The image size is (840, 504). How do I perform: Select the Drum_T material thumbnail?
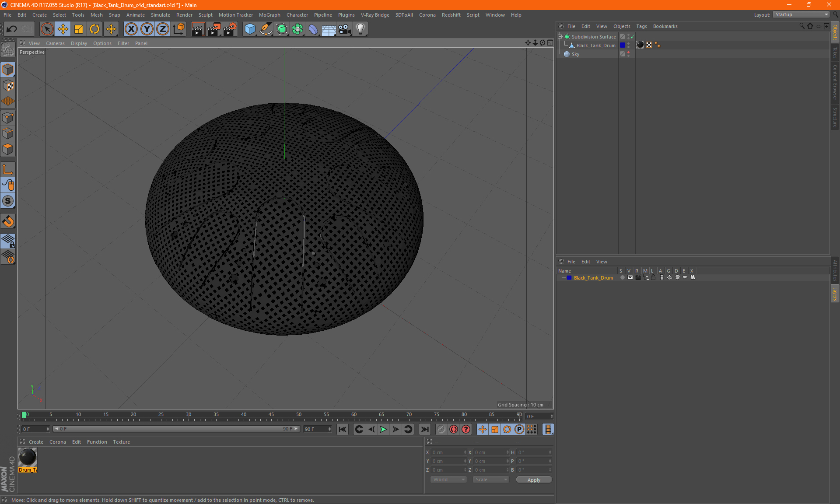(28, 457)
